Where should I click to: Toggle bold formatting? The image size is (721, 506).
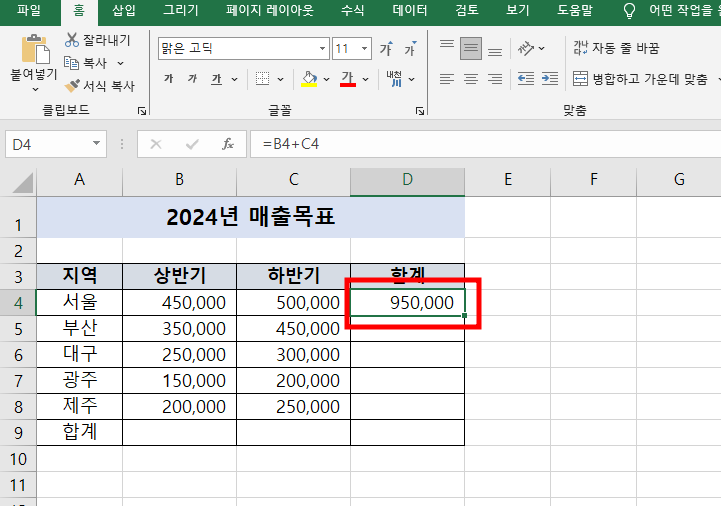pyautogui.click(x=169, y=79)
